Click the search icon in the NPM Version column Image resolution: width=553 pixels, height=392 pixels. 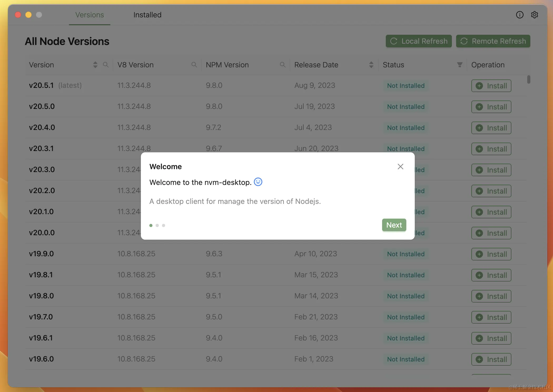pos(283,65)
